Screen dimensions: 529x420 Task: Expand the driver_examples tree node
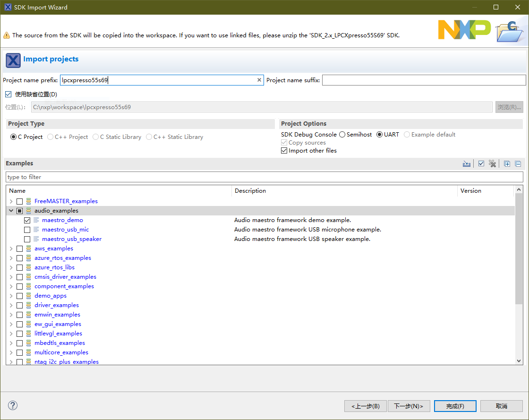[x=11, y=305]
